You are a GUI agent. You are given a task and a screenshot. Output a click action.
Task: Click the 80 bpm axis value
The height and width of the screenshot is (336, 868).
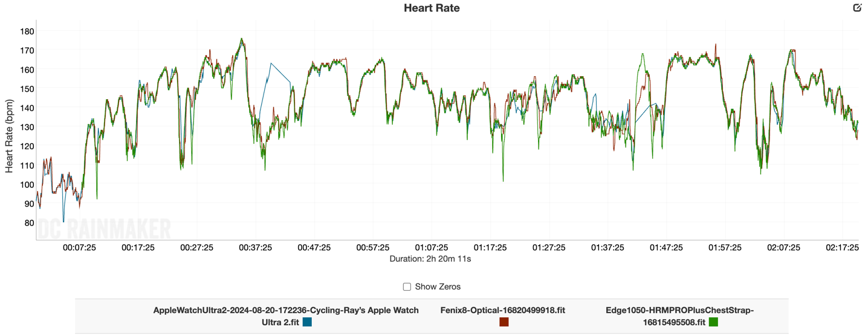tap(30, 222)
